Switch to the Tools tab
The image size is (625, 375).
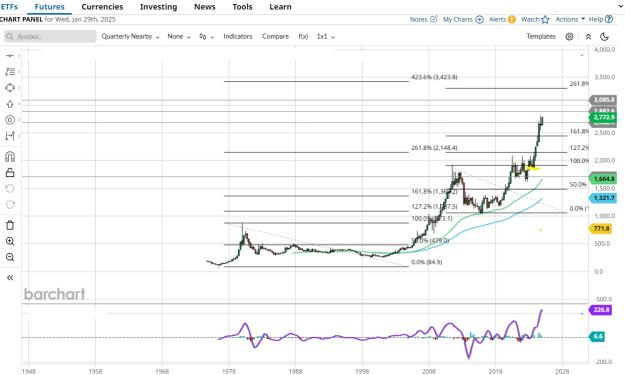(x=242, y=7)
